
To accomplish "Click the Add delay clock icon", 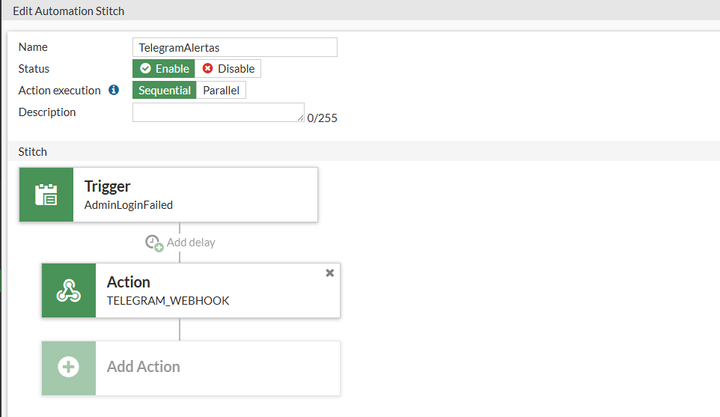I will point(154,243).
